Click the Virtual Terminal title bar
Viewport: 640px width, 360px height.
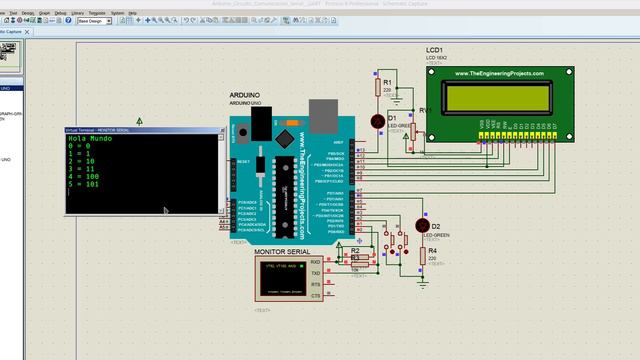click(145, 130)
